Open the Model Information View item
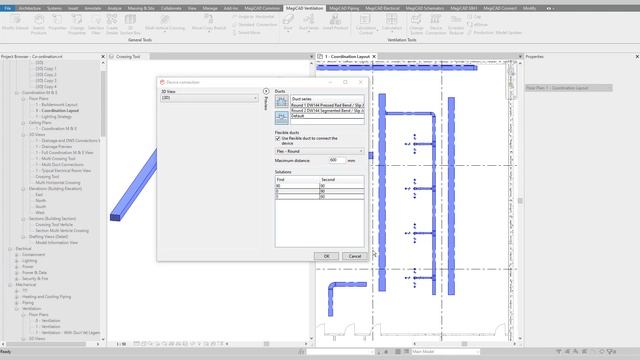Image resolution: width=640 pixels, height=360 pixels. [56, 242]
